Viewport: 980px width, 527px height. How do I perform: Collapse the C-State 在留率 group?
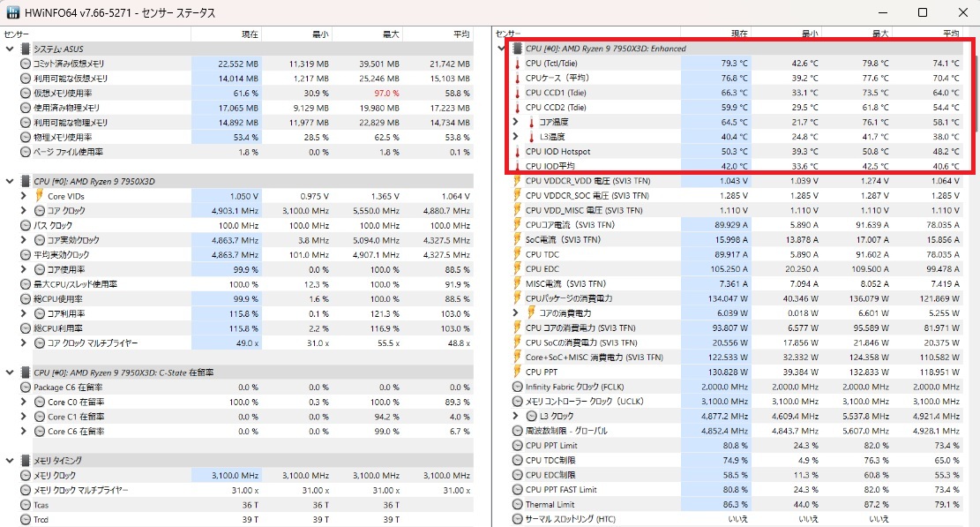(10, 372)
